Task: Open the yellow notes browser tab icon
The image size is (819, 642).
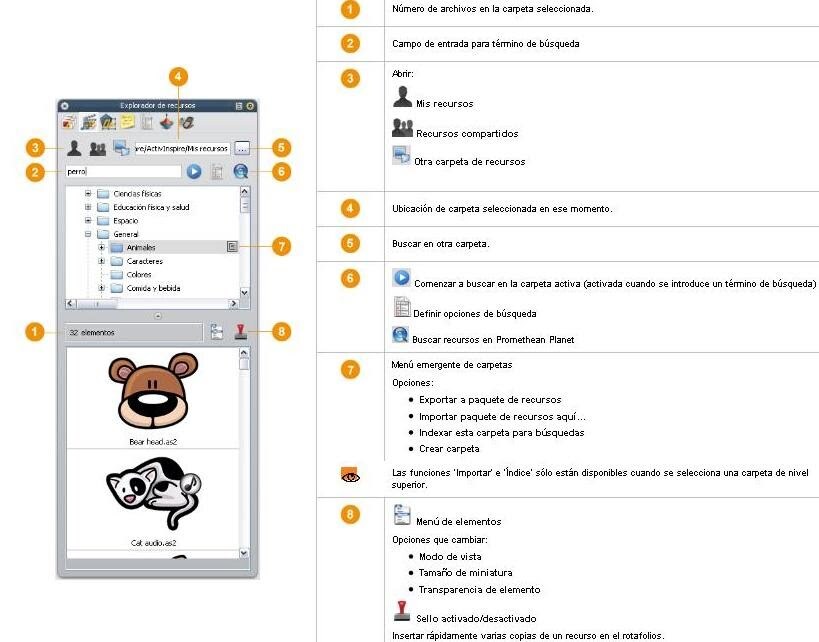Action: (x=127, y=123)
